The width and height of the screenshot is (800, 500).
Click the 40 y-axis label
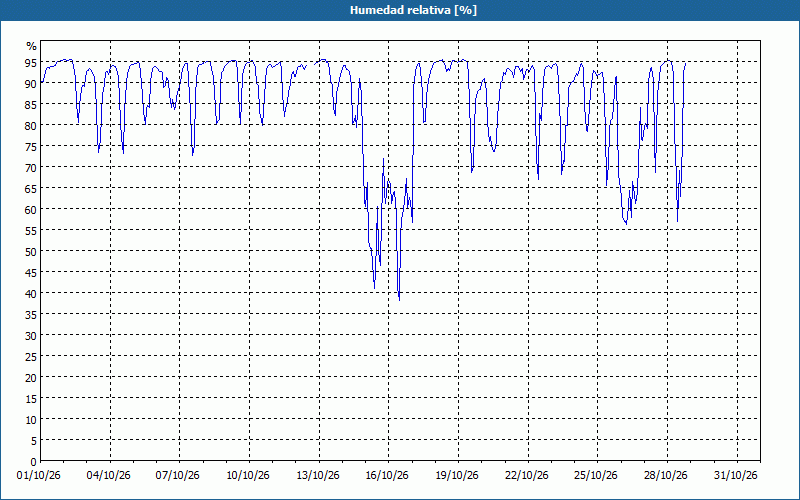click(31, 293)
